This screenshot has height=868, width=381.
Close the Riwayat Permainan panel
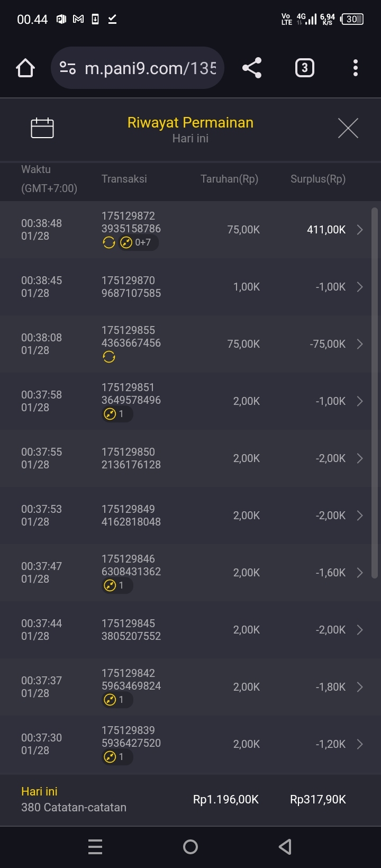[348, 128]
